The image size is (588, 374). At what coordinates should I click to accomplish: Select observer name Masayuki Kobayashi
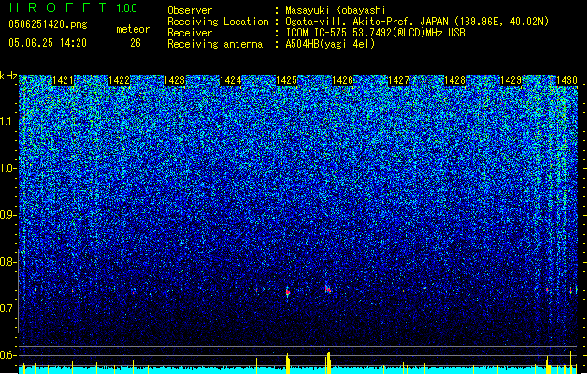click(336, 10)
